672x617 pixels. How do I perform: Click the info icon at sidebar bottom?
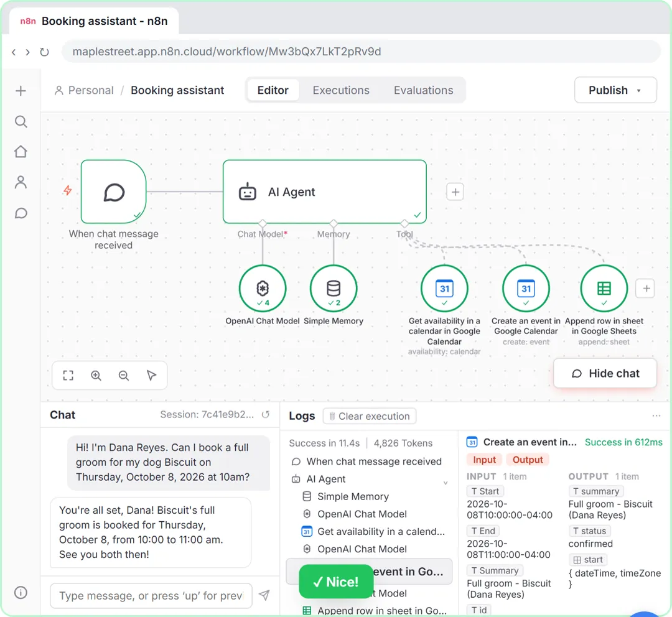tap(21, 593)
